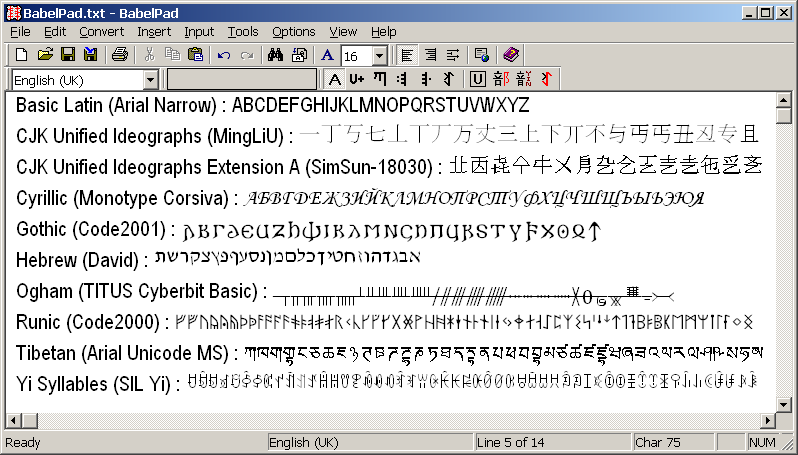This screenshot has height=455, width=798.
Task: Click the boxed U toolbar icon
Action: [477, 79]
